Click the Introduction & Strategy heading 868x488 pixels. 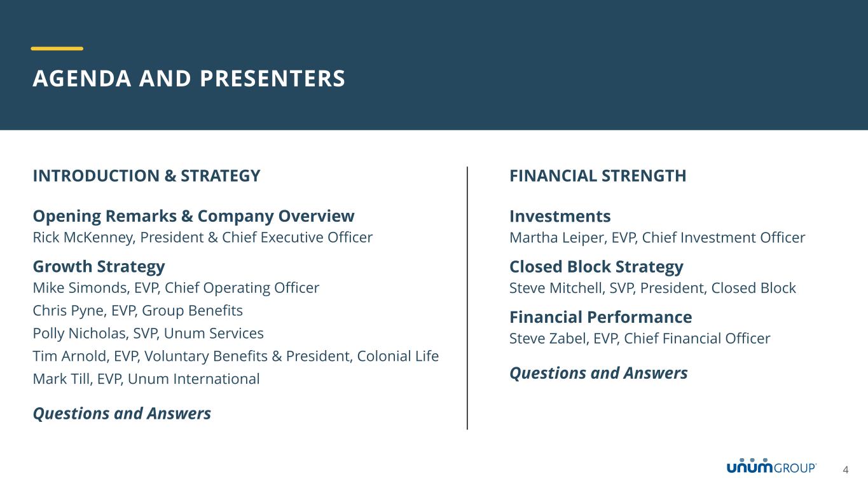click(146, 176)
